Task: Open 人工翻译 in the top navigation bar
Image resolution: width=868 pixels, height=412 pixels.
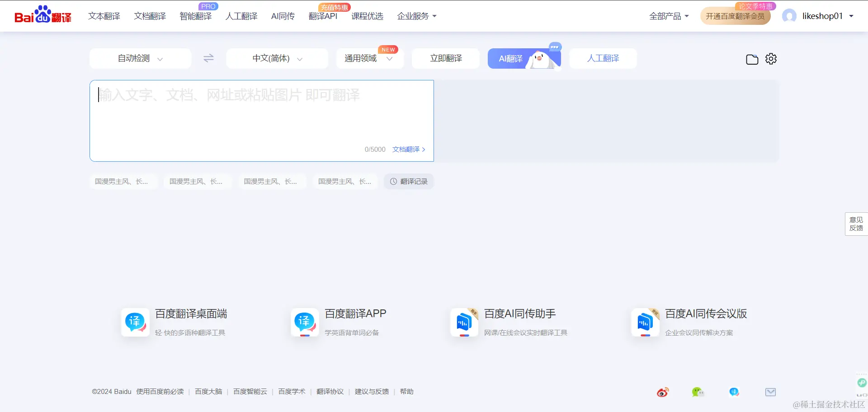Action: 241,16
